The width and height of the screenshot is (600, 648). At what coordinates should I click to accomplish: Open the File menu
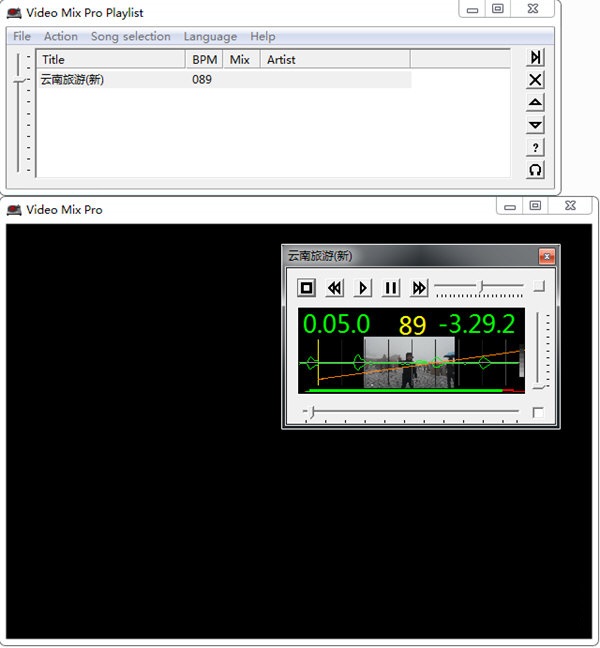tap(22, 36)
